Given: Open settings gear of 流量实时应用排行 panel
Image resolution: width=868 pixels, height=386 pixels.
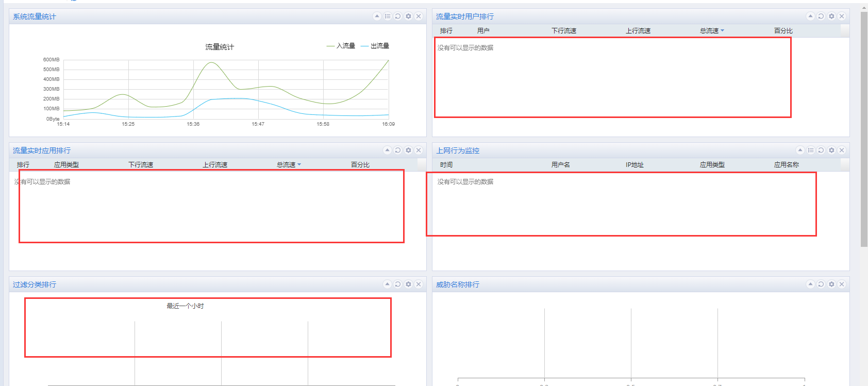Looking at the screenshot, I should coord(408,150).
